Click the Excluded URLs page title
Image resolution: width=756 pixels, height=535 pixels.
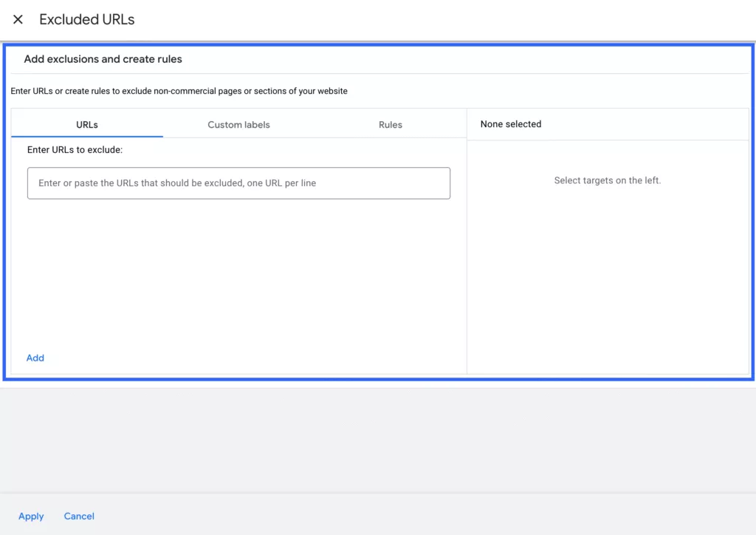87,19
